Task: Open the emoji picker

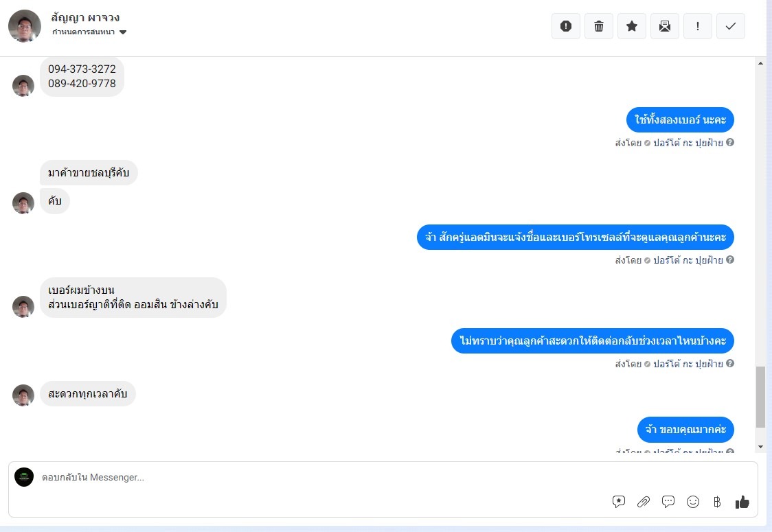Action: pyautogui.click(x=693, y=502)
